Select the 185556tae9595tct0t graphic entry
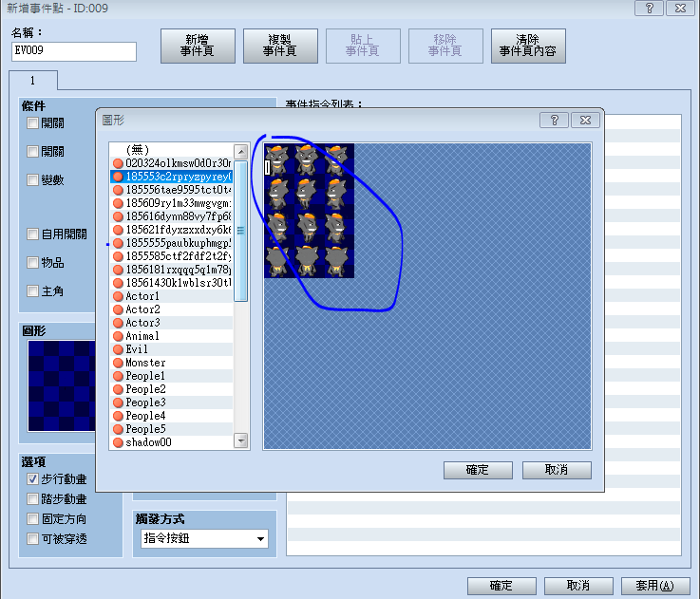This screenshot has width=700, height=599. tap(171, 190)
